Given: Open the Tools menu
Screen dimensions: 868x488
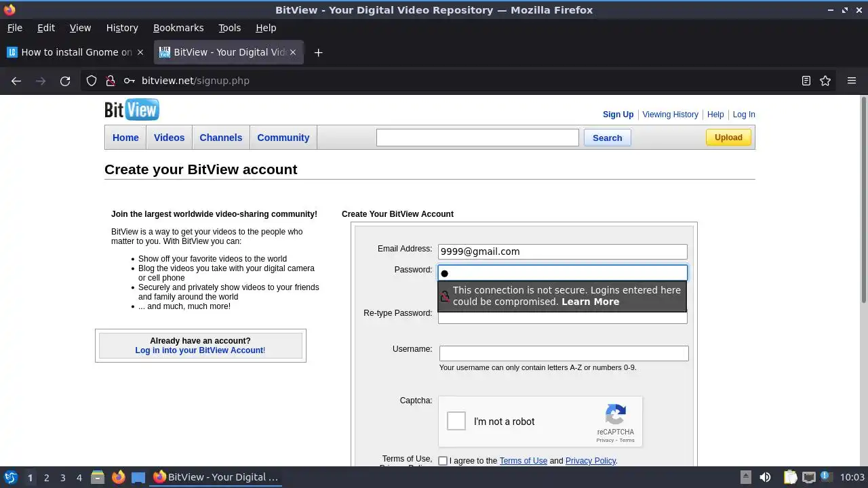Looking at the screenshot, I should point(229,28).
